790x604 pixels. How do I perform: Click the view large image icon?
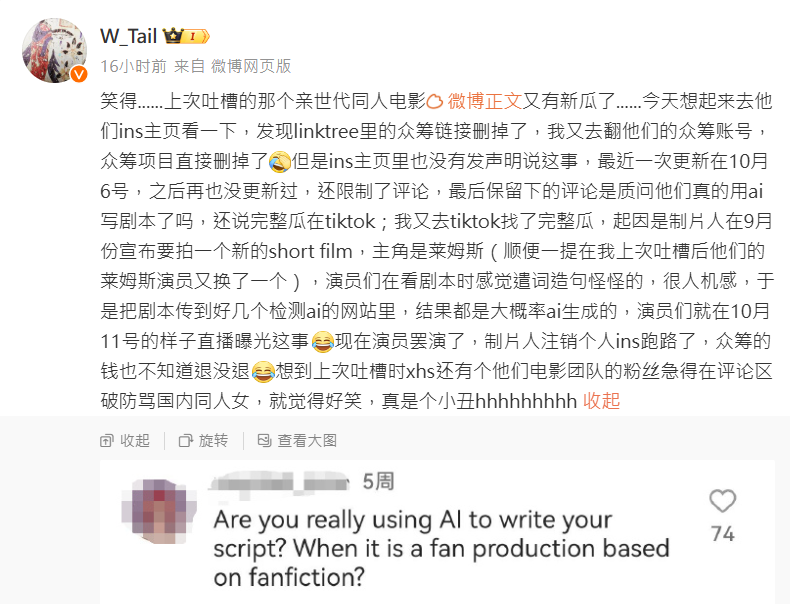265,441
